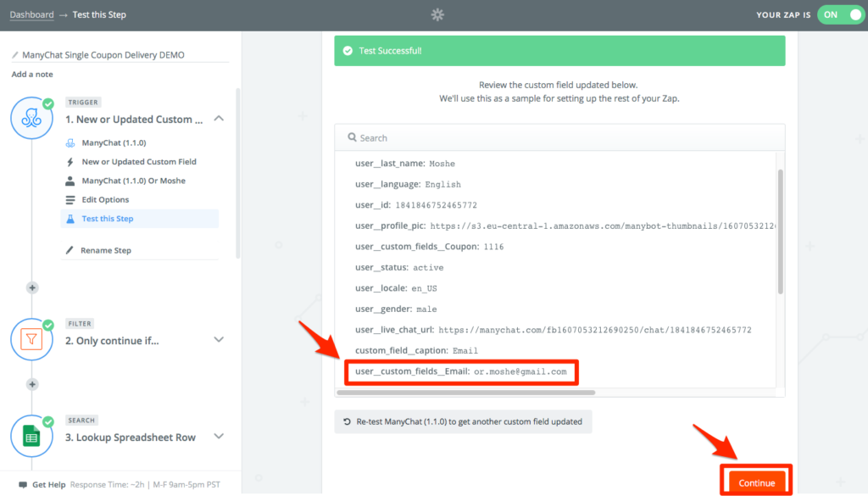This screenshot has height=496, width=868.
Task: Edit Zap name ManyChat Single Coupon Delivery DEMO
Action: tap(103, 55)
